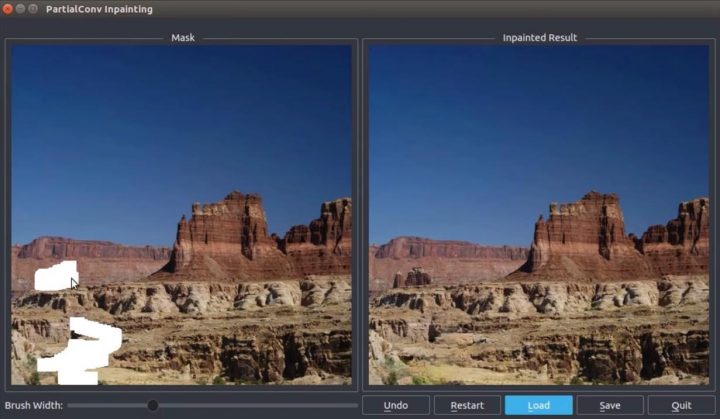This screenshot has height=419, width=720.
Task: Click the upper white mask patch in the Mask canvas
Action: pos(55,274)
